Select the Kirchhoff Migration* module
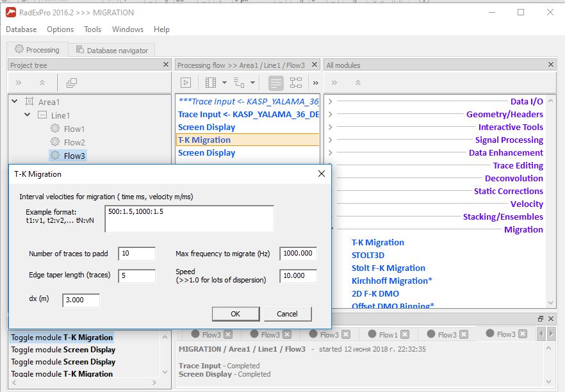The image size is (565, 392). [391, 281]
